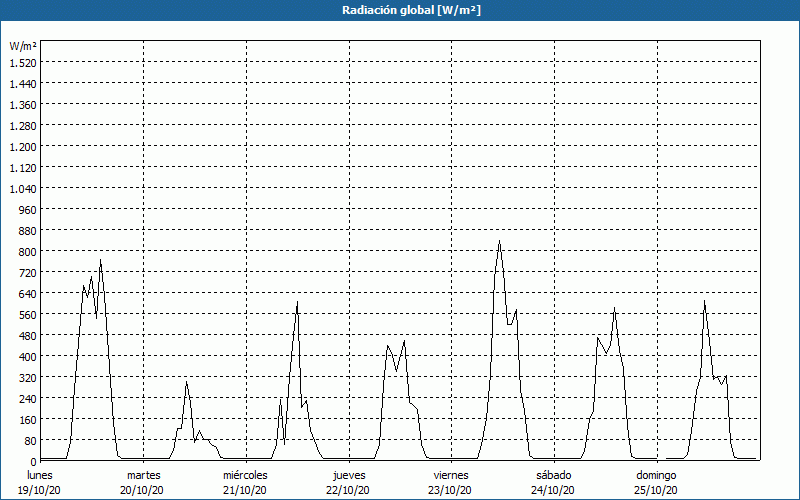Click the 22/10/20 date label
Screen dimensions: 800x500
348,490
